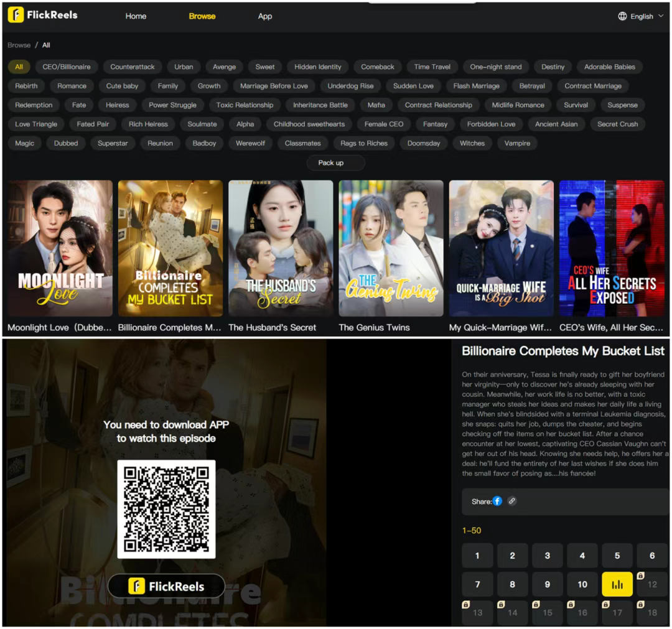Click the currently playing episode 11 button
The image size is (672, 629).
click(x=617, y=584)
